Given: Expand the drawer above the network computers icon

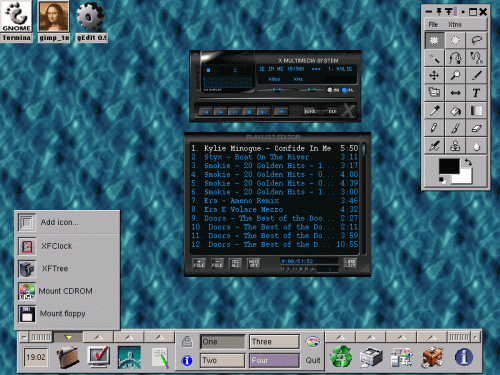Looking at the screenshot, I should coord(402,337).
